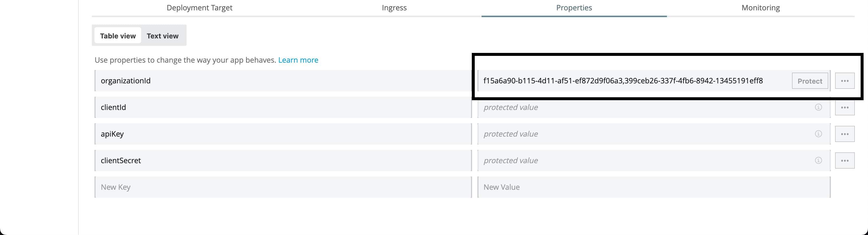Click info icon beside clientId protected value
The image size is (868, 235).
819,107
